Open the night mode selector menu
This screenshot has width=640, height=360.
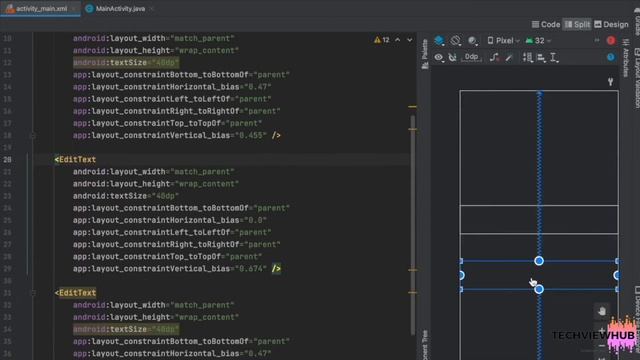[x=472, y=40]
